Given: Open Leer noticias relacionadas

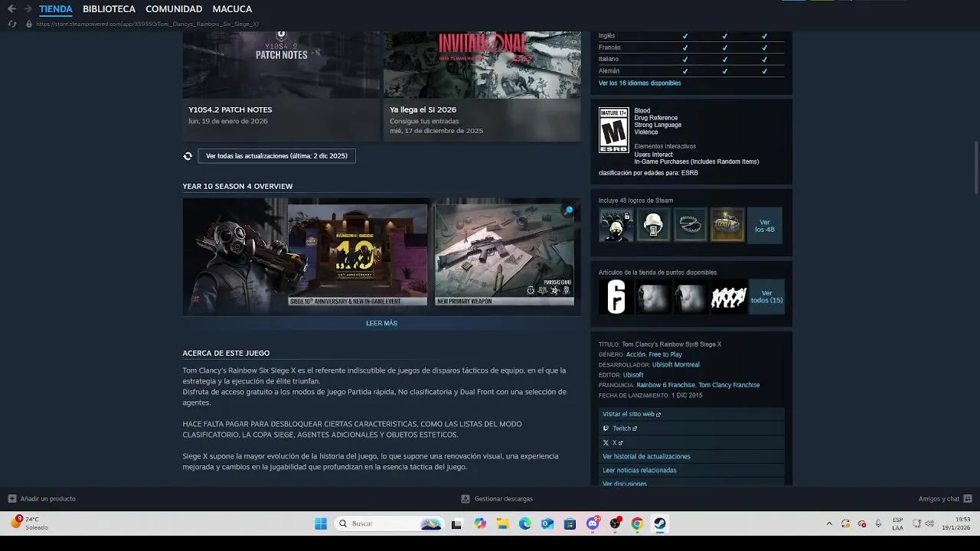Looking at the screenshot, I should (691, 471).
